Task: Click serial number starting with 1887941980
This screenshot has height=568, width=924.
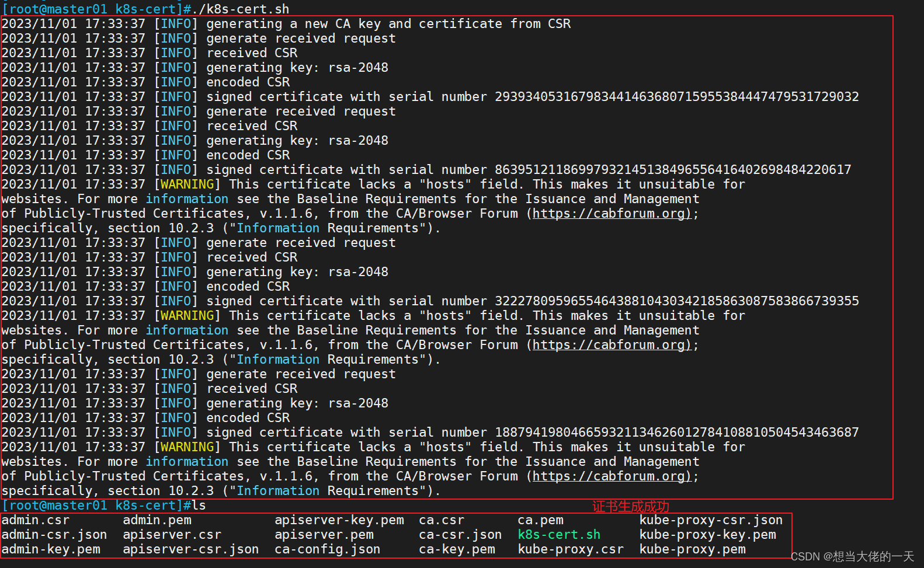Action: pyautogui.click(x=677, y=433)
